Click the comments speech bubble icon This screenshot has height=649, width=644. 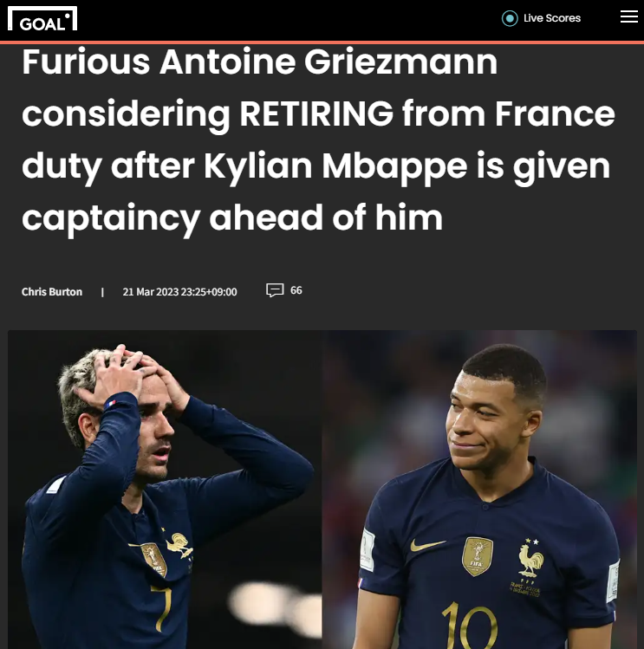275,290
